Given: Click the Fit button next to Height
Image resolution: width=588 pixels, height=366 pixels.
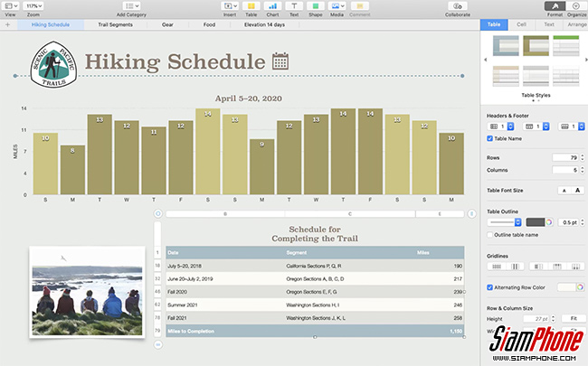Looking at the screenshot, I should 574,319.
